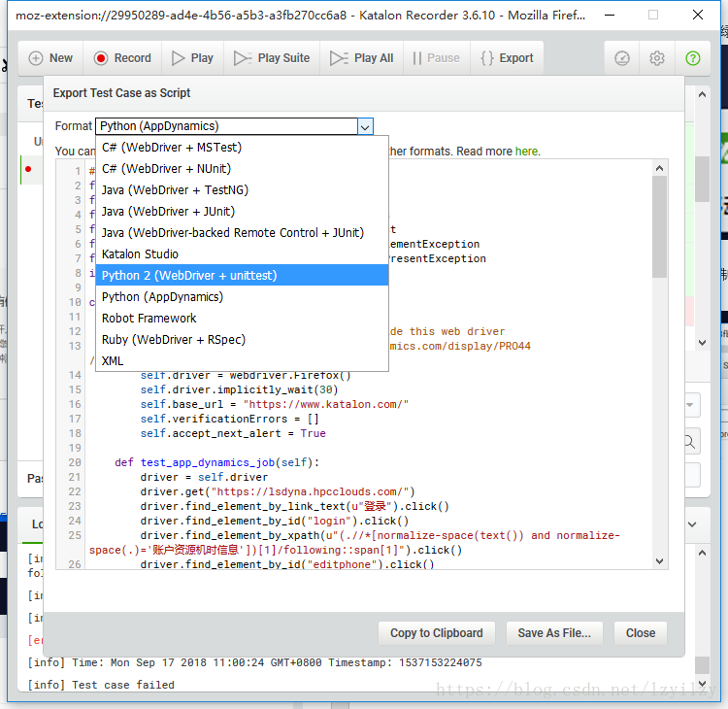Collapse log panel with chevron arrow
728x709 pixels.
pyautogui.click(x=692, y=524)
